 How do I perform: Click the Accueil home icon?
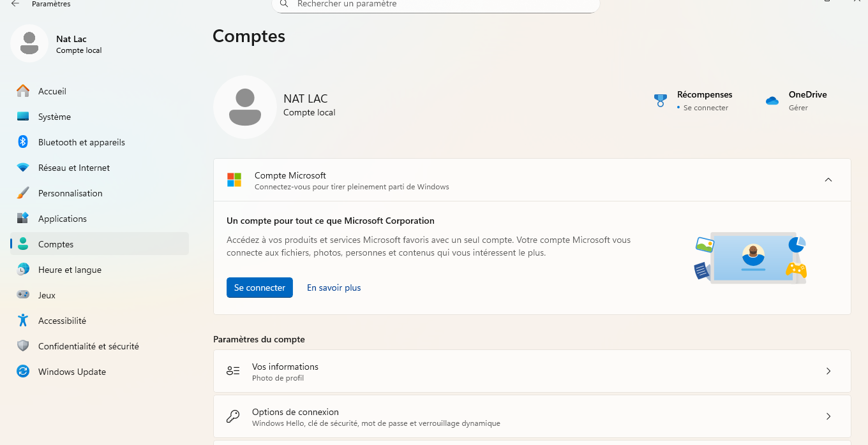point(23,91)
